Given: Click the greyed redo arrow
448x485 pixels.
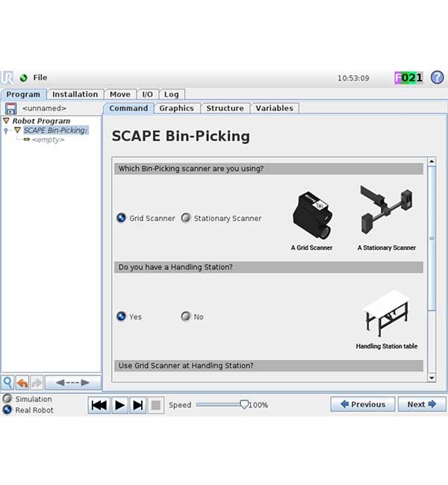Looking at the screenshot, I should tap(37, 383).
